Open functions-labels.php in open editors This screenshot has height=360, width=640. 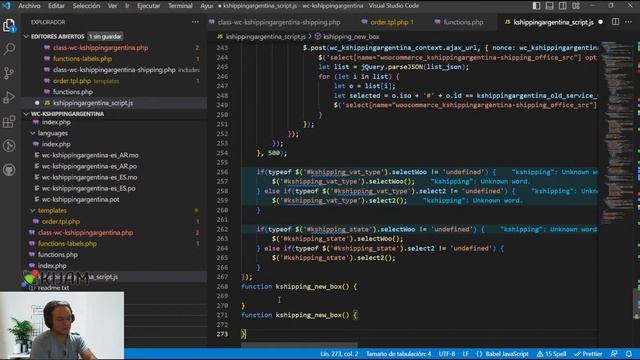pos(82,59)
